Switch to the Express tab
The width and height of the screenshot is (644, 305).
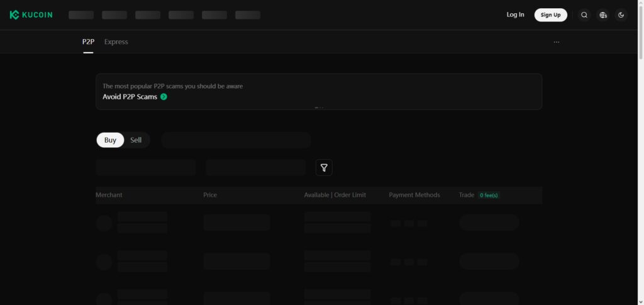click(116, 42)
